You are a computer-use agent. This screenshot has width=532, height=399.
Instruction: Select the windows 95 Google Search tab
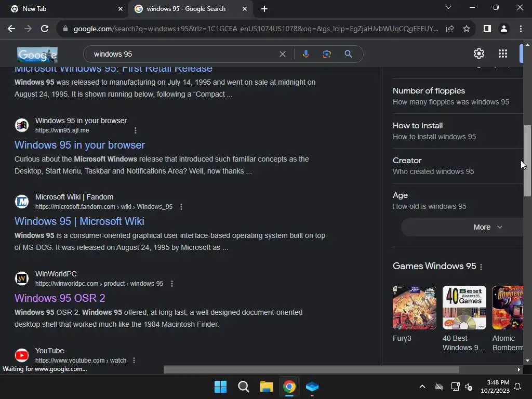pos(186,9)
